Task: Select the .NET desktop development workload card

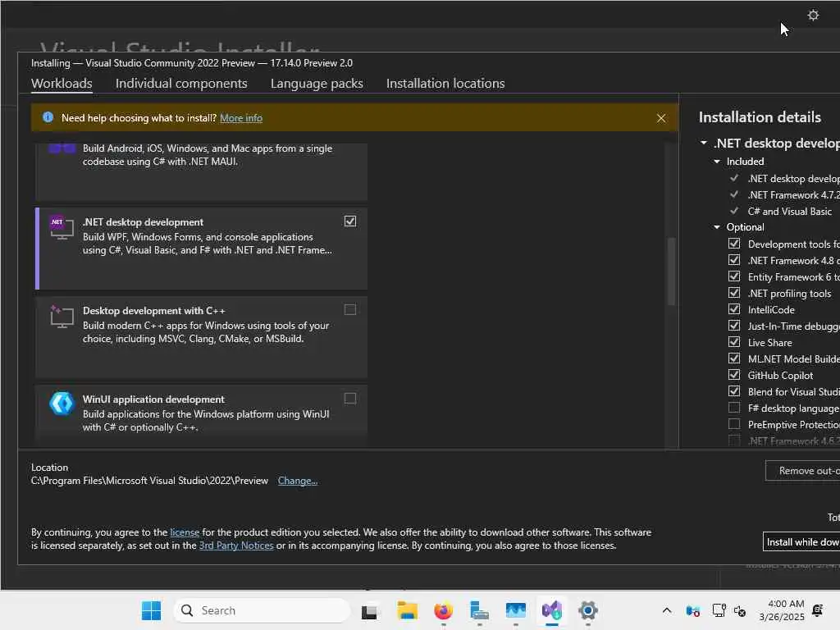Action: click(x=202, y=249)
